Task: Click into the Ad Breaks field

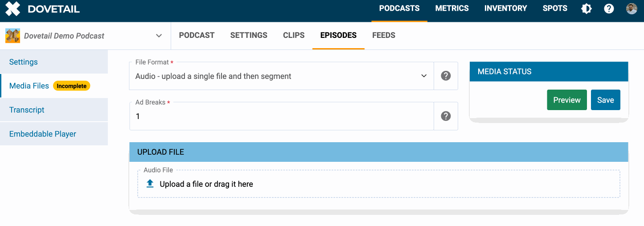Action: (281, 116)
